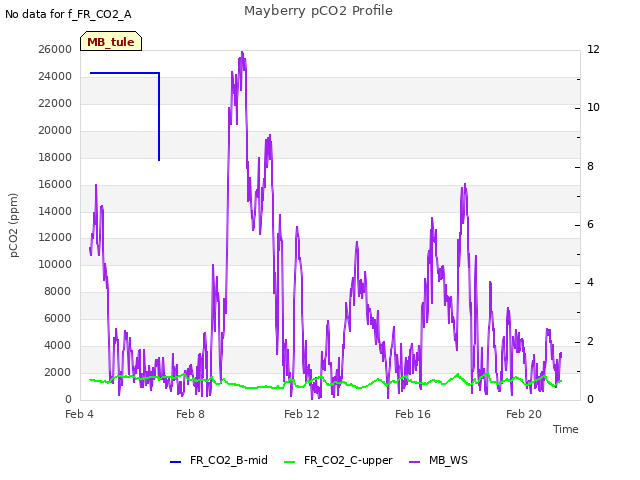Click the 6 label on right axis
The image size is (640, 480).
click(x=590, y=224)
